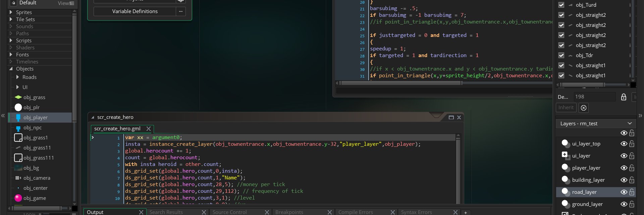This screenshot has width=644, height=215.
Task: Click the ui_layer_top layer icon
Action: (x=566, y=143)
